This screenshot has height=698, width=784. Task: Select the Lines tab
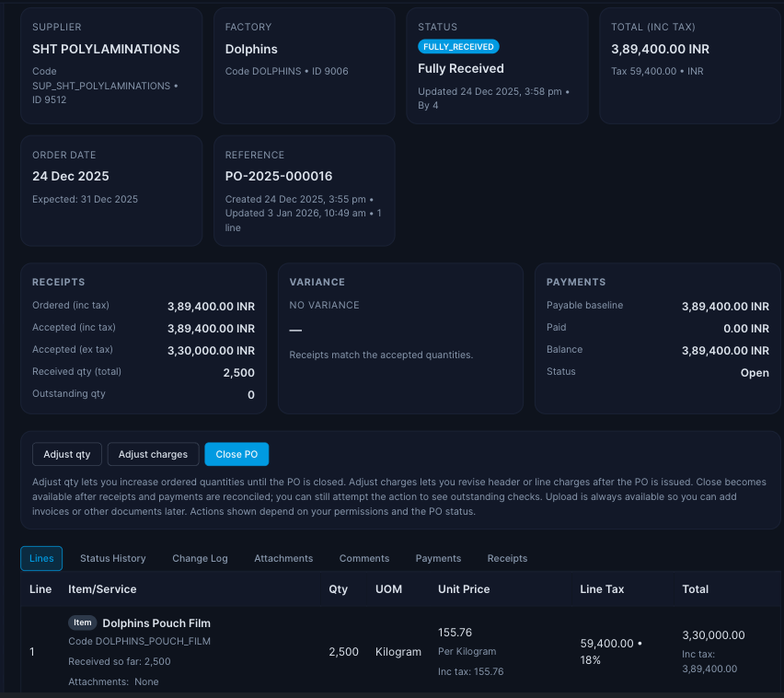(x=40, y=558)
